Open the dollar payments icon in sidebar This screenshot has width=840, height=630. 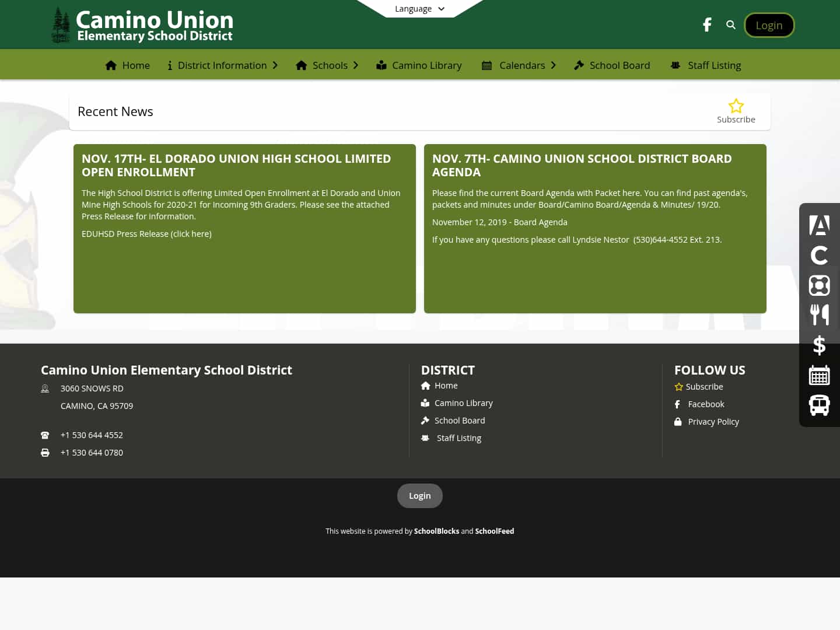click(819, 345)
